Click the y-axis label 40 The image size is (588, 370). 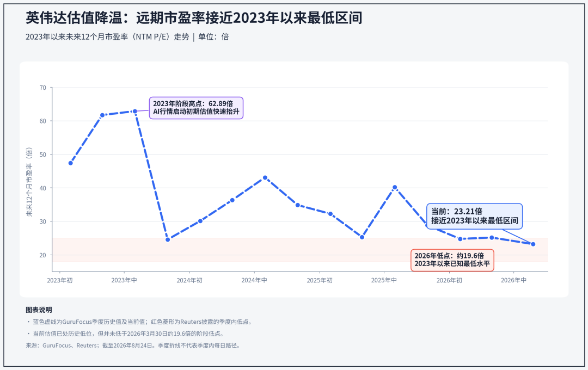tap(43, 188)
